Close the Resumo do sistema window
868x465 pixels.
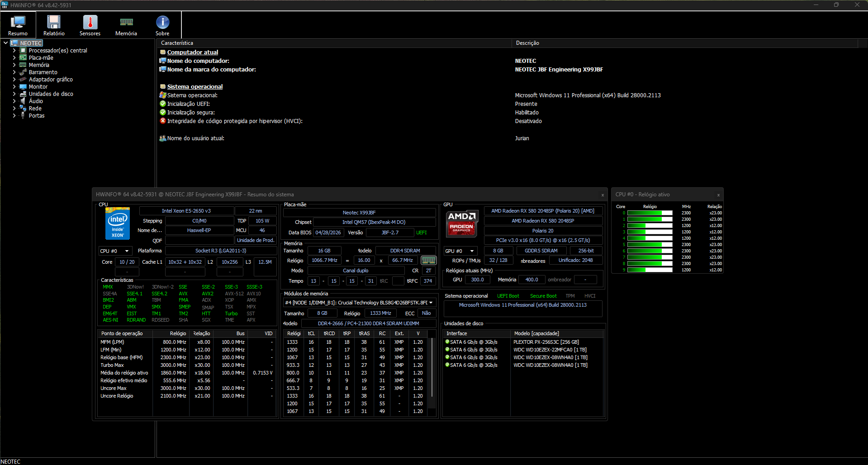click(602, 195)
